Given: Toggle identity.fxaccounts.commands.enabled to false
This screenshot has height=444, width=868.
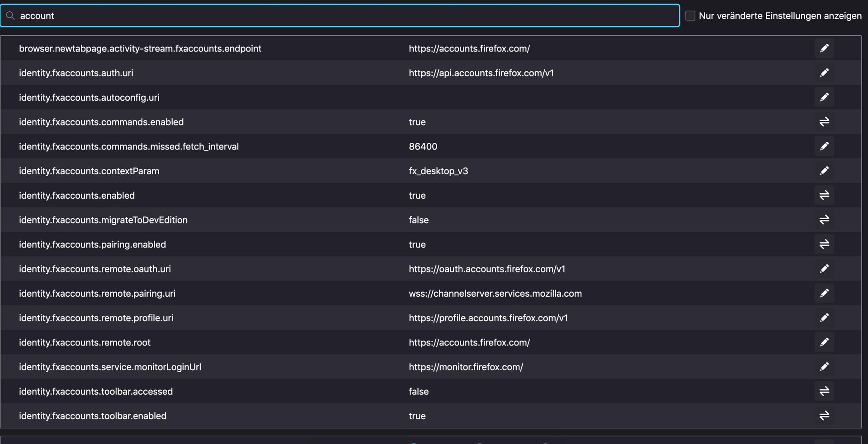Looking at the screenshot, I should pyautogui.click(x=824, y=122).
